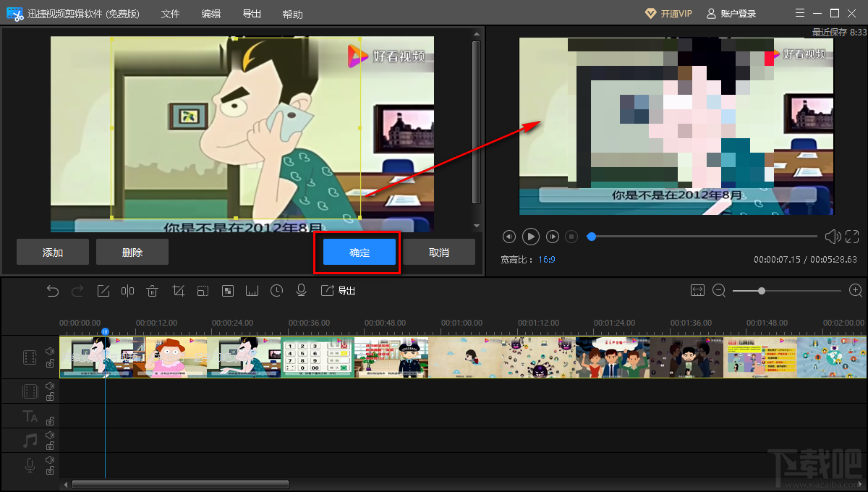The image size is (868, 492).
Task: Open the duration clock tool
Action: (x=277, y=291)
